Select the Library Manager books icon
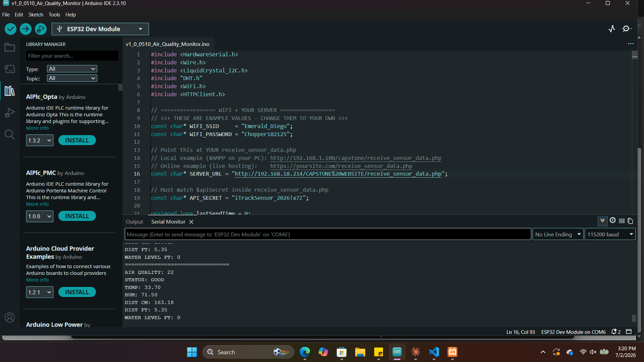This screenshot has height=362, width=644. [10, 90]
